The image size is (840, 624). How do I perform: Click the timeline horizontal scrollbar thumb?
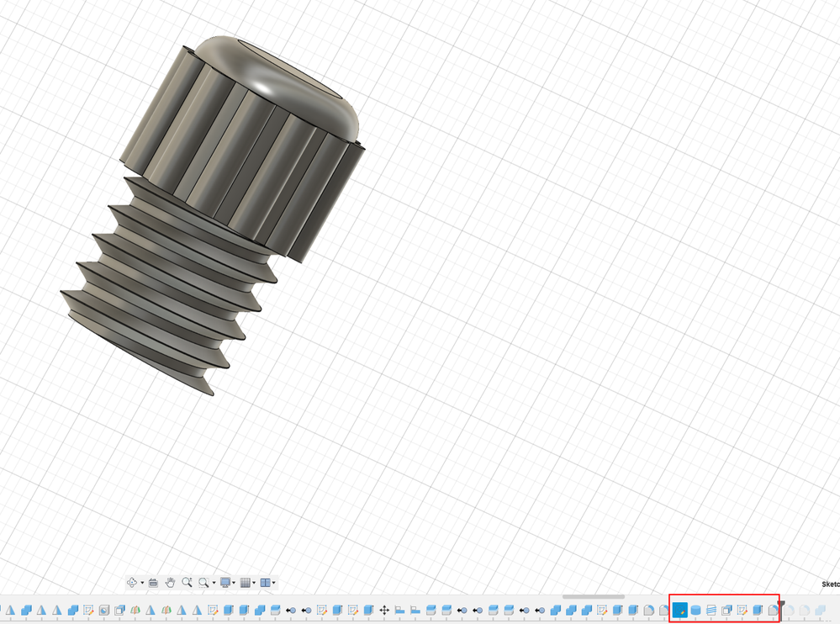[593, 597]
